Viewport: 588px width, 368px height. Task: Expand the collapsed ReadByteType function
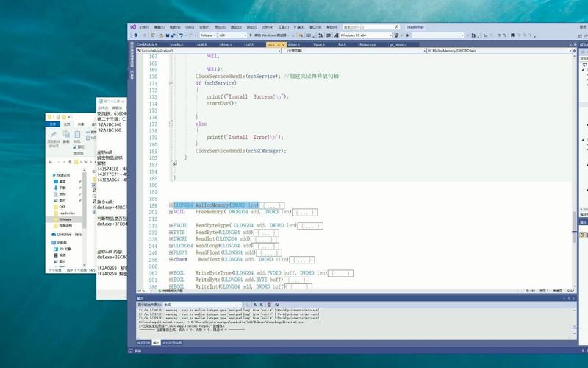click(x=171, y=226)
